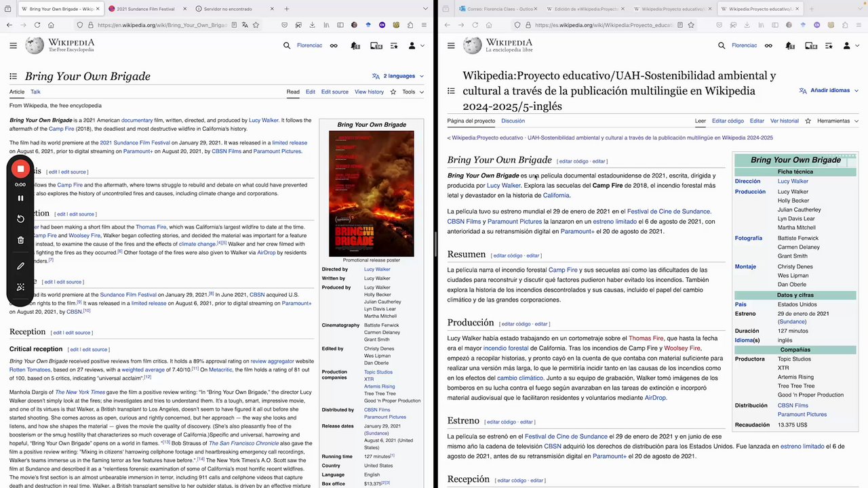Open the confetti effects tool in recorder

(20, 287)
